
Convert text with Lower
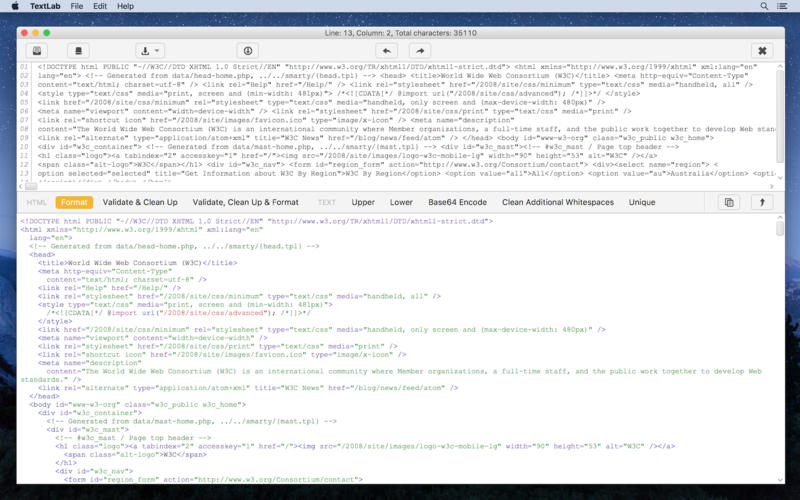tap(401, 202)
